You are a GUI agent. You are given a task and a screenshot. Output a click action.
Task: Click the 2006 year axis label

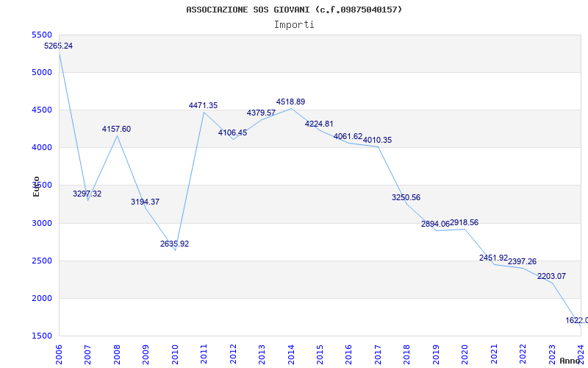pyautogui.click(x=59, y=355)
